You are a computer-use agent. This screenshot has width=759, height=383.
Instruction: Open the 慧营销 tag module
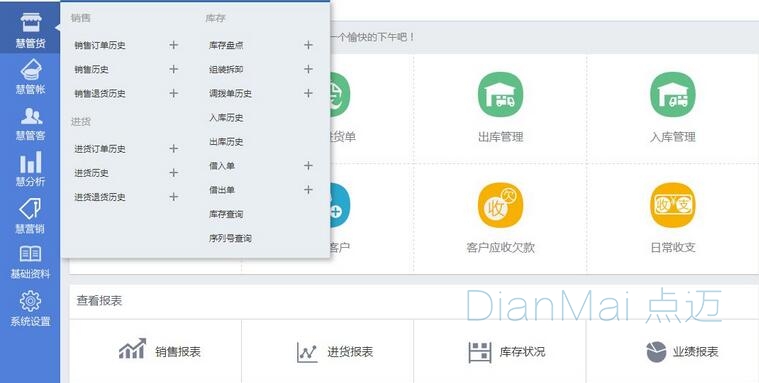point(30,216)
